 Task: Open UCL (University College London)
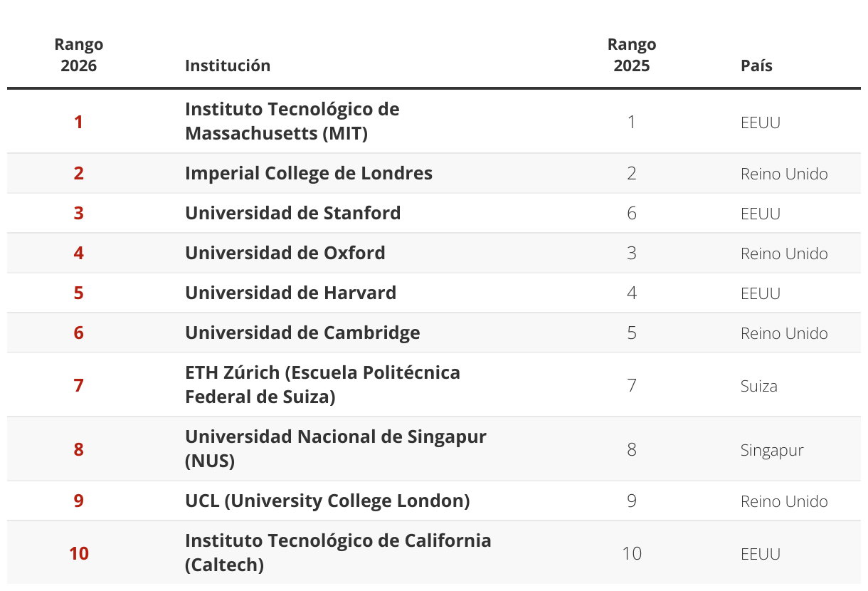[327, 501]
